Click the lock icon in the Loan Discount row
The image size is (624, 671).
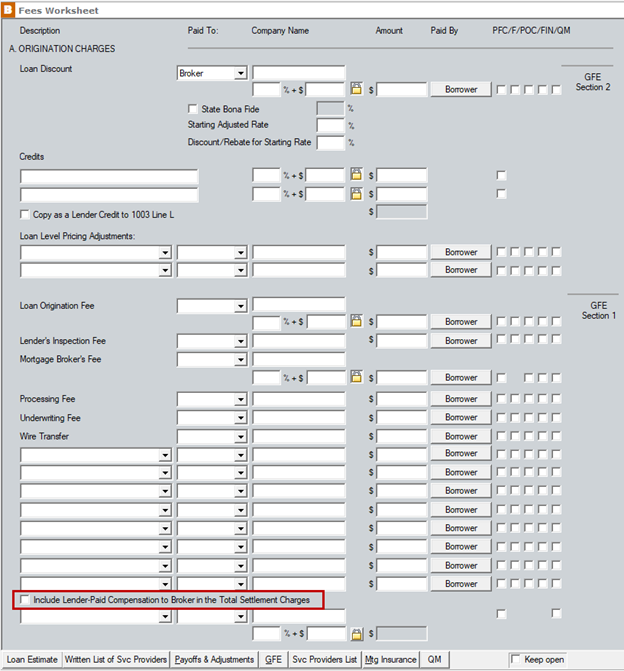pos(355,90)
